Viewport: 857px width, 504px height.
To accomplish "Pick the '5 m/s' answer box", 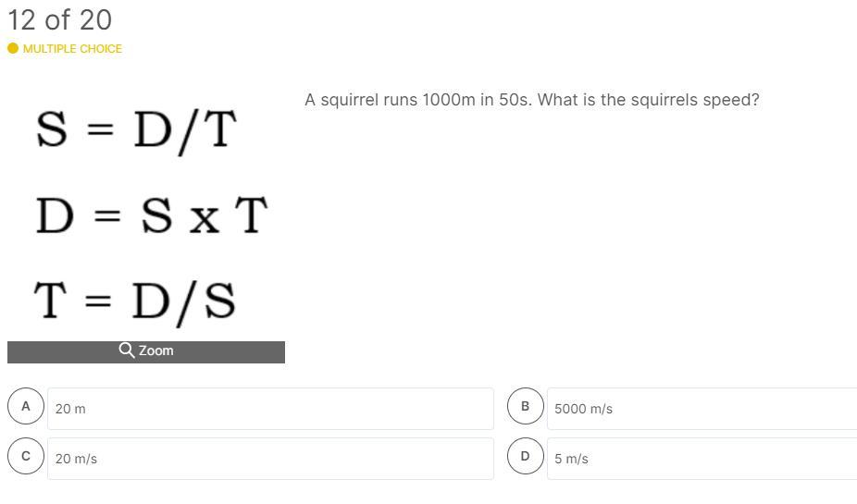I will (x=702, y=459).
